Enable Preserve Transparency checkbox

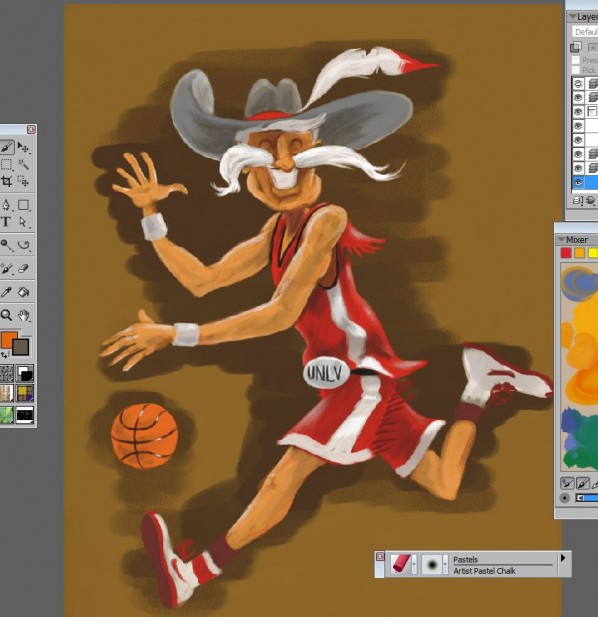(x=576, y=60)
